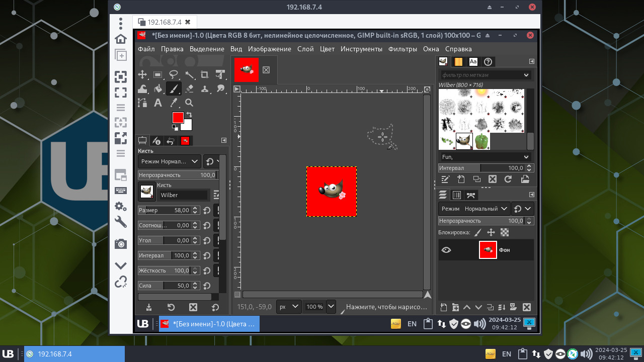Viewport: 644px width, 362px height.
Task: Toggle lock pixels brush icon in layers
Action: [478, 232]
